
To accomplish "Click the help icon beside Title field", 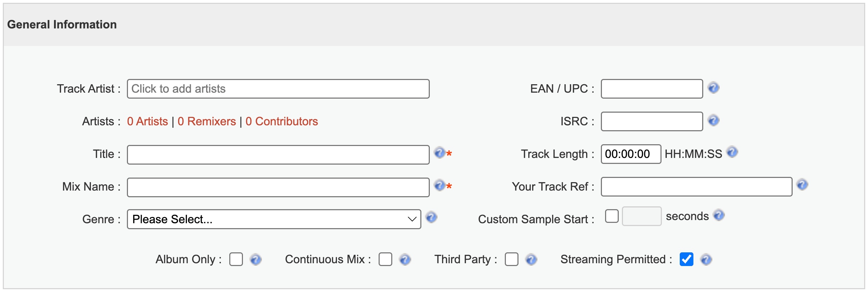I will pos(440,153).
